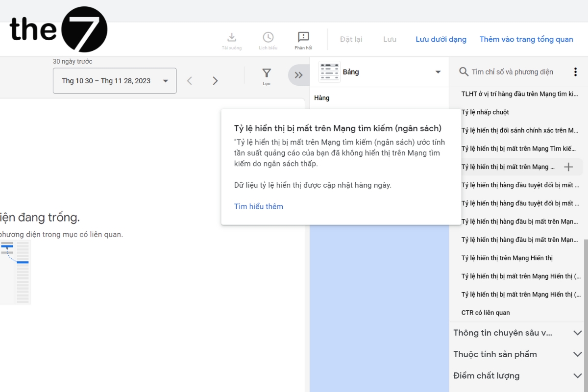Open the Tìm hiểu thêm link
This screenshot has width=588, height=392.
pyautogui.click(x=259, y=206)
